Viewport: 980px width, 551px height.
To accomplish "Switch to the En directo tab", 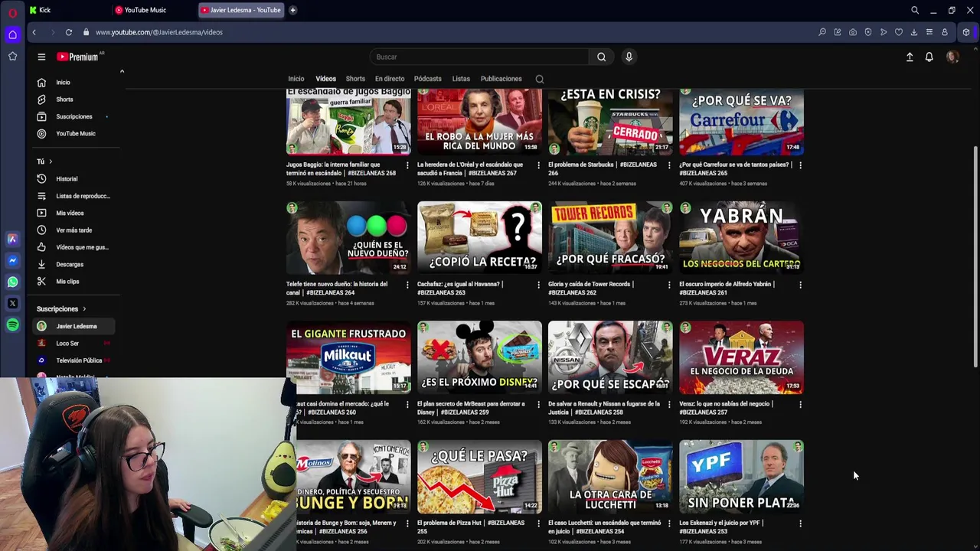I will [x=390, y=79].
